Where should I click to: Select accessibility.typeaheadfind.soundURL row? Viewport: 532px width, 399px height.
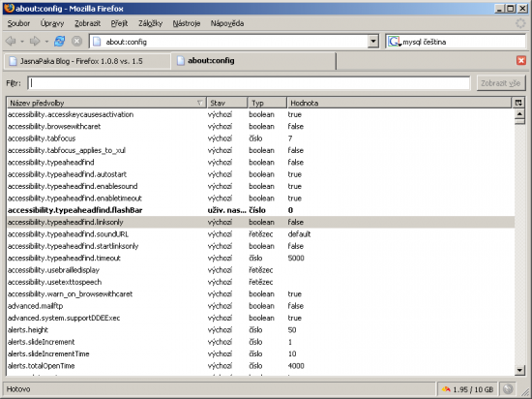coord(260,234)
